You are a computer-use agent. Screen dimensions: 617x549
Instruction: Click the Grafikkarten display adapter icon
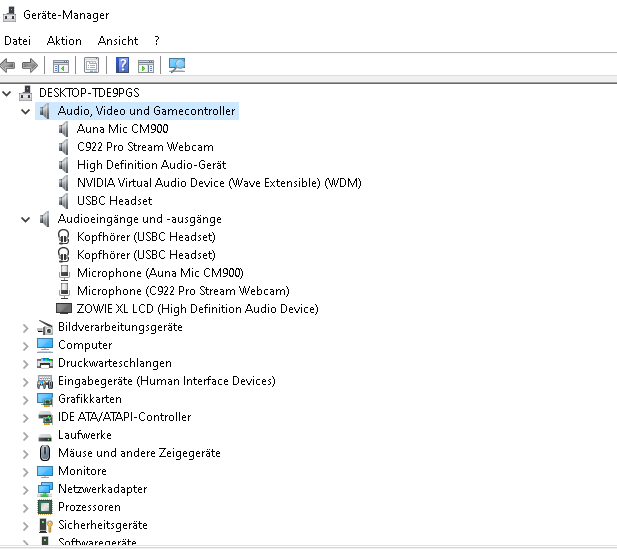[45, 399]
